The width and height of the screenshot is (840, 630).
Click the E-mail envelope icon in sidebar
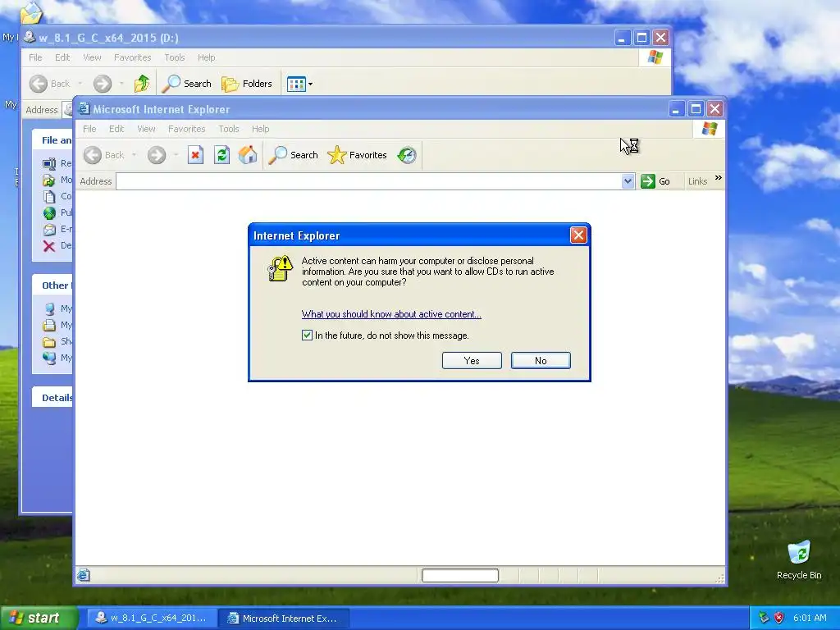point(49,230)
